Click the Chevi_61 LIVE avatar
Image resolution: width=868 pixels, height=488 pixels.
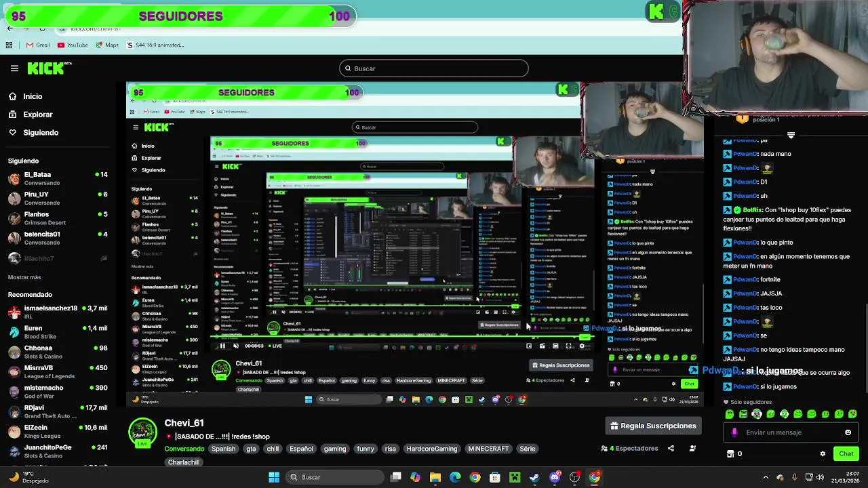click(x=142, y=433)
